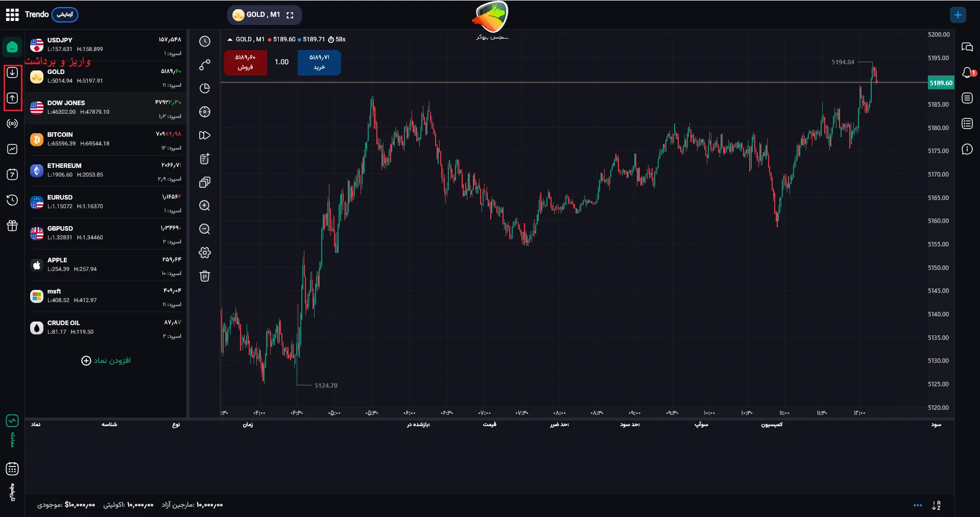Click the زمان column header
980x517 pixels.
pyautogui.click(x=248, y=425)
